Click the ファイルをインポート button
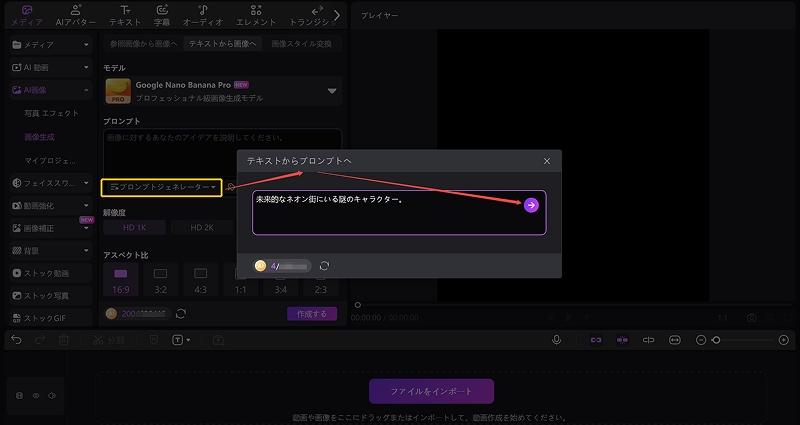 click(x=431, y=391)
